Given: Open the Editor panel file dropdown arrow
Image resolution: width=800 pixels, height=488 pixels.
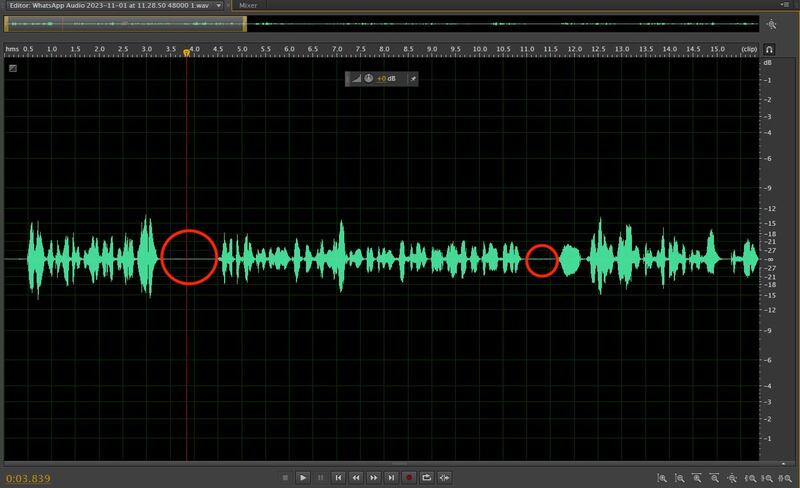Looking at the screenshot, I should click(x=217, y=5).
